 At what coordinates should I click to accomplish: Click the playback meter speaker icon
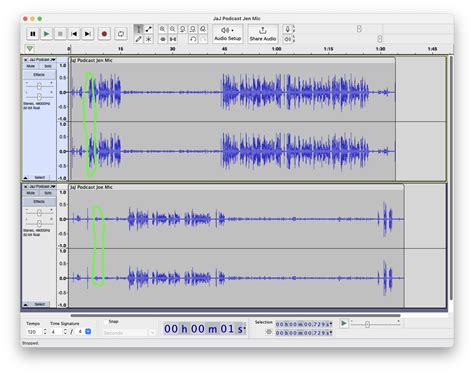pos(288,39)
